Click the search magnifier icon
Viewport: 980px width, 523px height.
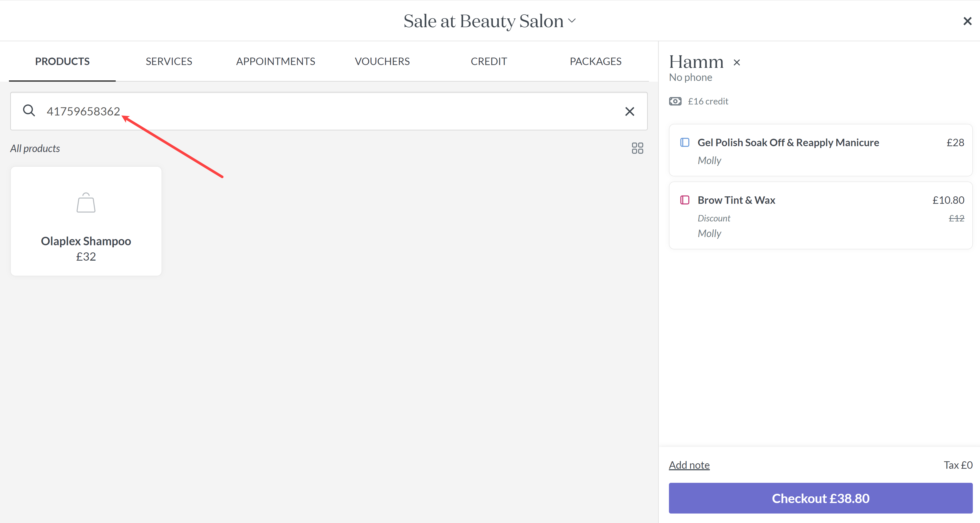point(29,111)
